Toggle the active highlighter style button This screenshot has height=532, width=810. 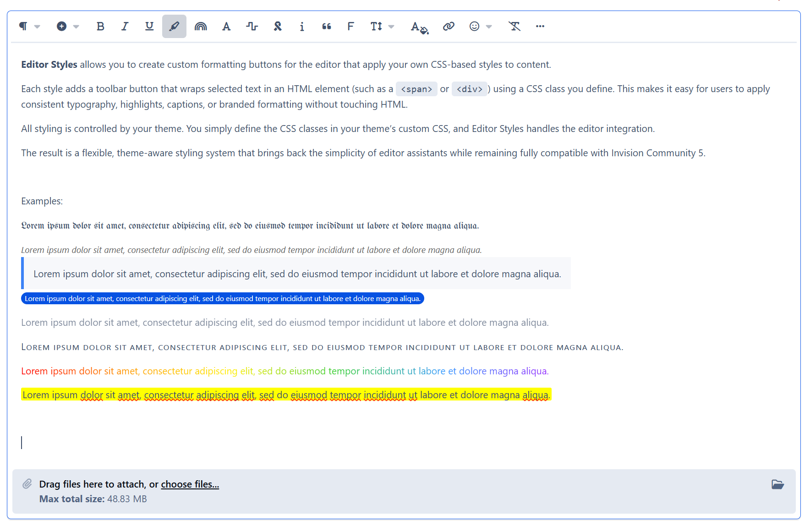(x=174, y=27)
